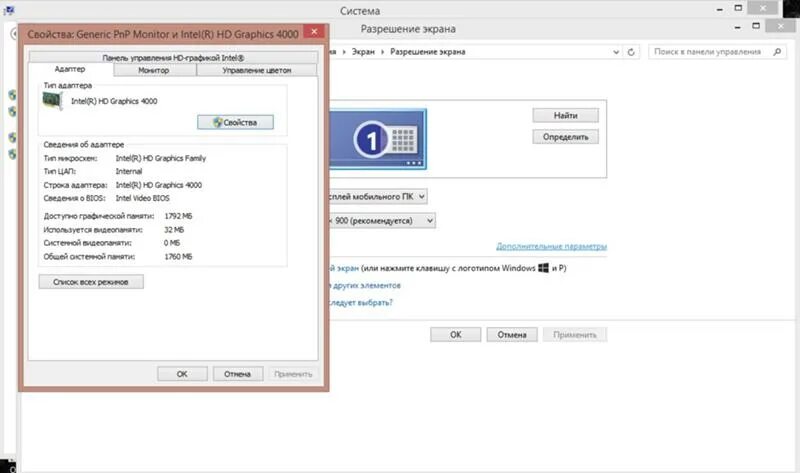Click the graphics card adapter icon

(52, 101)
